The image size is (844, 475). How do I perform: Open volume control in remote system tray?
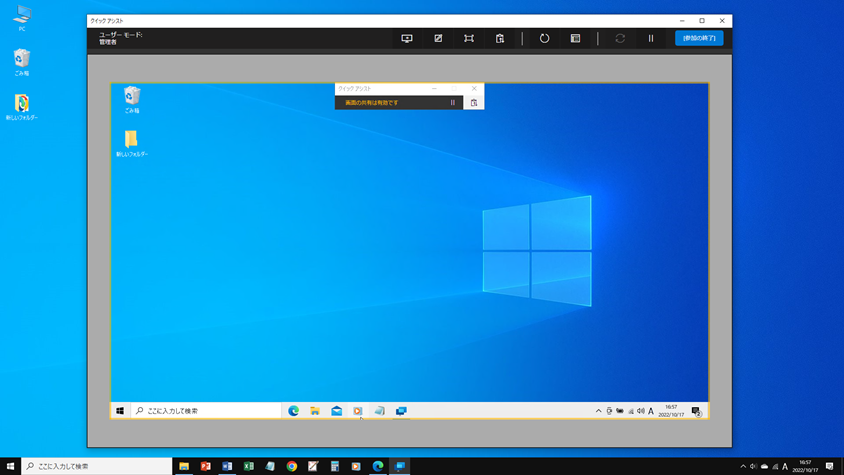pyautogui.click(x=641, y=411)
